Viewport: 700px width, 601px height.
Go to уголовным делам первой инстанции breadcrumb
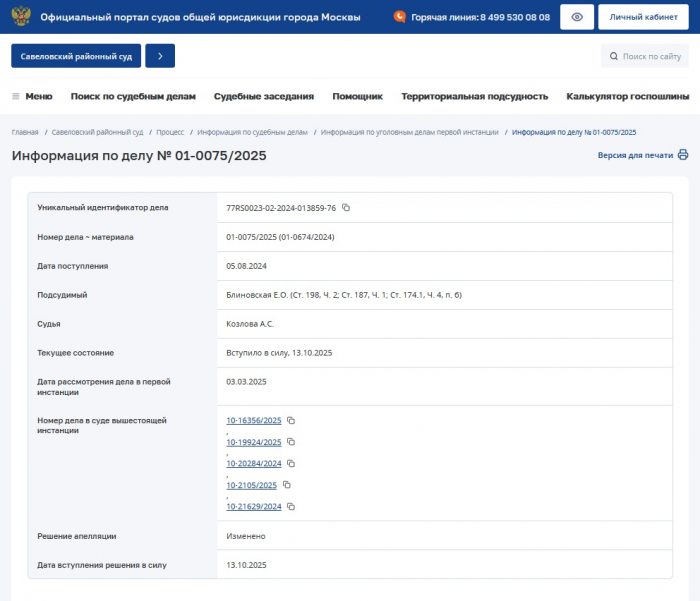coord(409,132)
